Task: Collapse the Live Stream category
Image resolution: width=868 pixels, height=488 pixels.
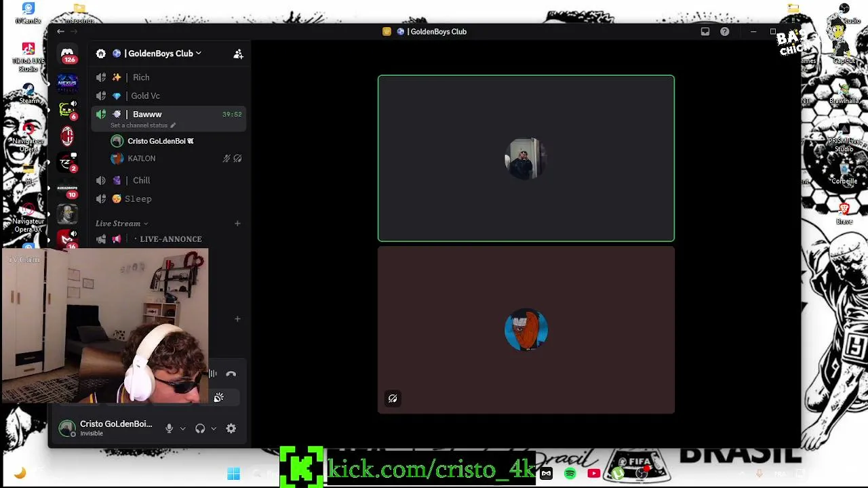Action: coord(121,223)
